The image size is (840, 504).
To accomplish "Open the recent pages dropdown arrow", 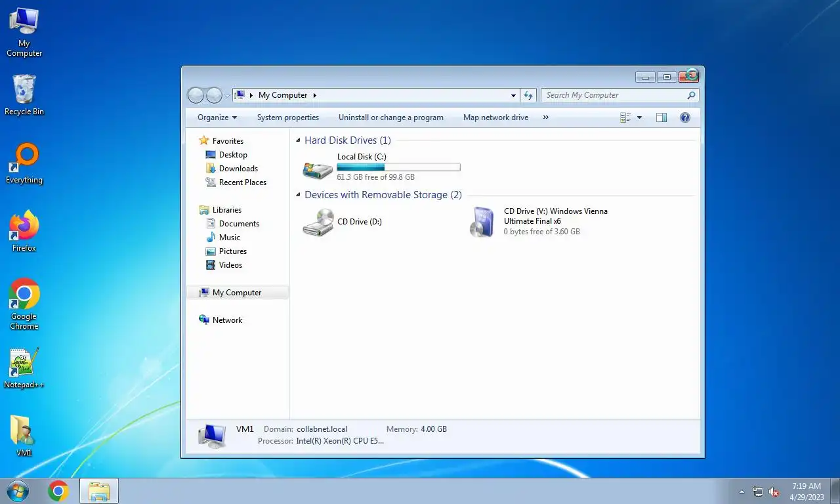I will 228,96.
